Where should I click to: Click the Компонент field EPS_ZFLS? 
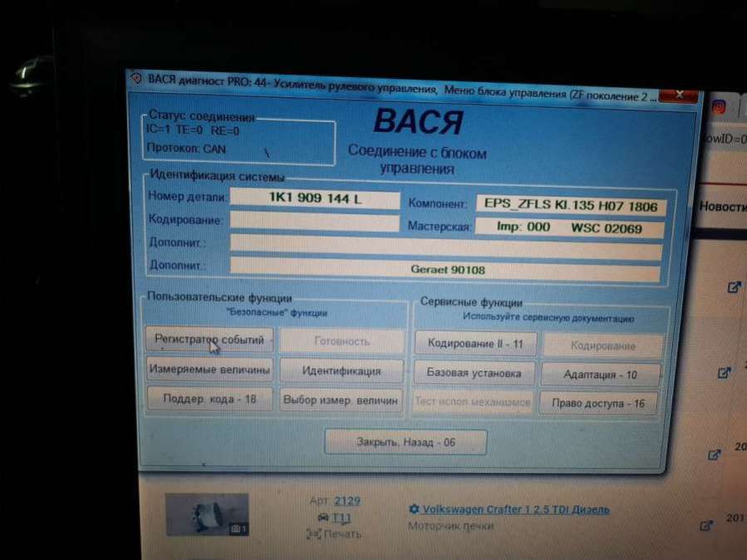click(571, 206)
